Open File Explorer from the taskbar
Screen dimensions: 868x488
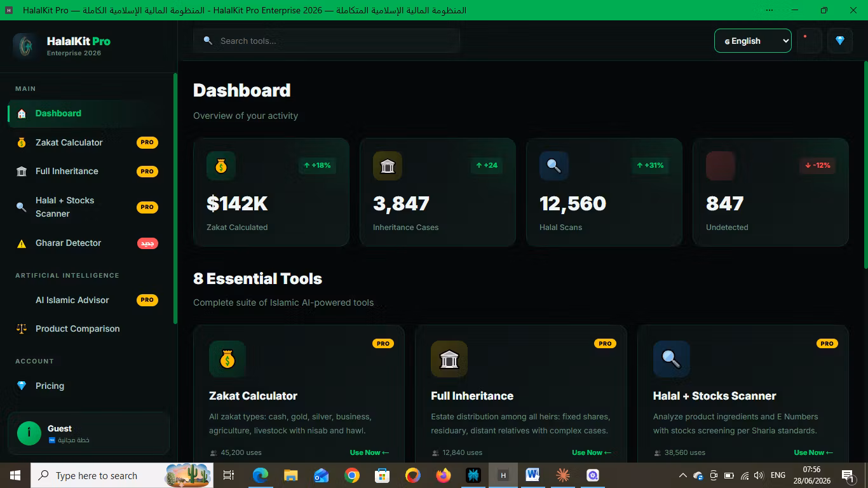[x=291, y=475]
